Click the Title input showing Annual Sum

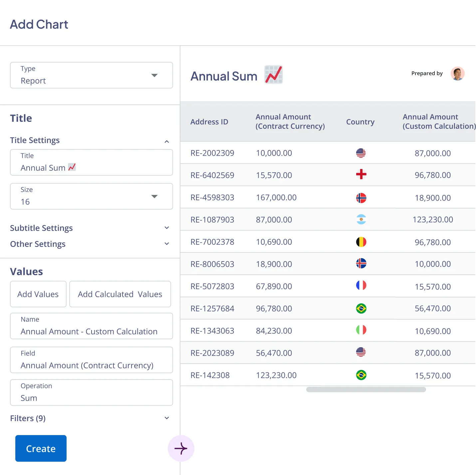(92, 162)
